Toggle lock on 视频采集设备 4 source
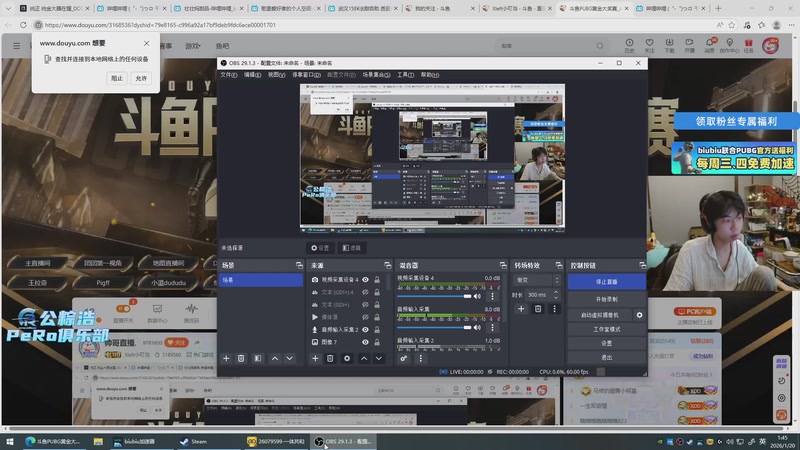Image resolution: width=800 pixels, height=450 pixels. 377,280
